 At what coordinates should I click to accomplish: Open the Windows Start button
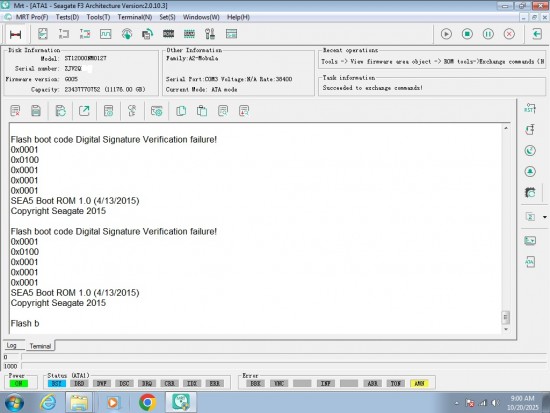click(14, 402)
